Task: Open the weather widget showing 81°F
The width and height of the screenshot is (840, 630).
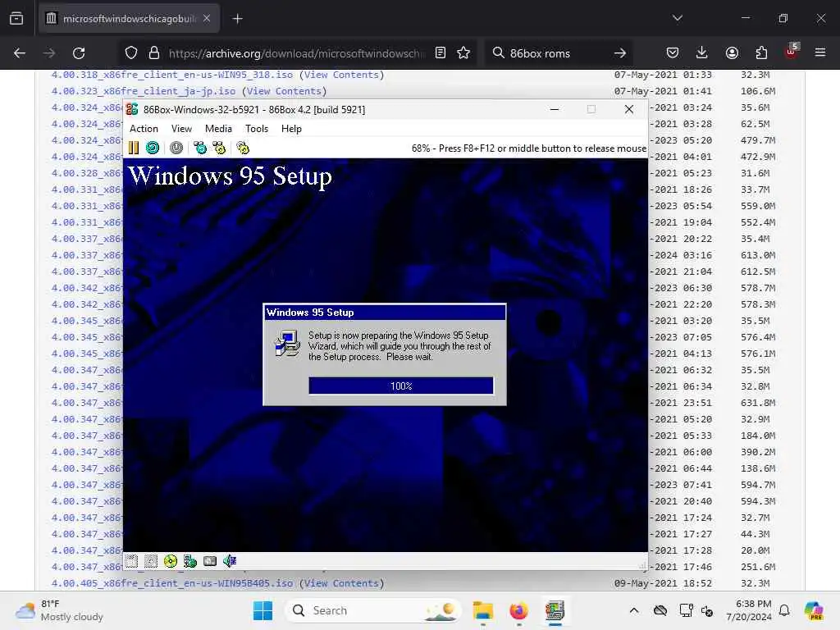Action: click(59, 610)
